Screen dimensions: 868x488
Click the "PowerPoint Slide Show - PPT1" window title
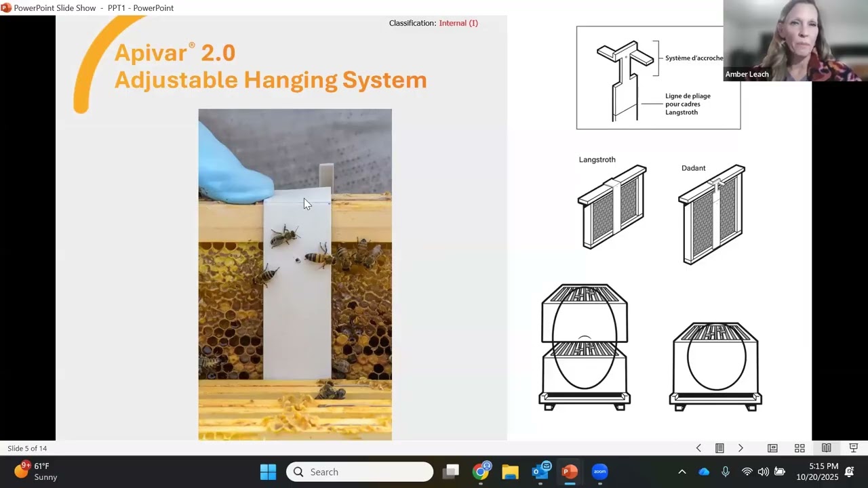pos(94,8)
